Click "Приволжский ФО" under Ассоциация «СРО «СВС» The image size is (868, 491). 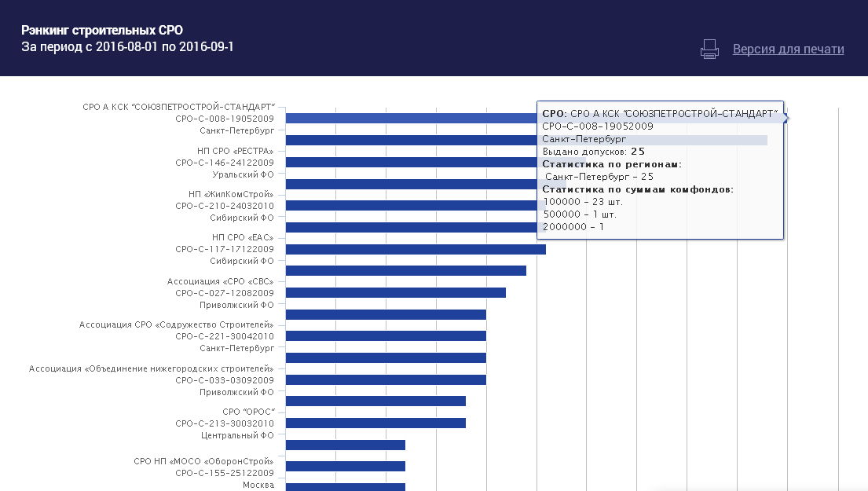pyautogui.click(x=237, y=305)
